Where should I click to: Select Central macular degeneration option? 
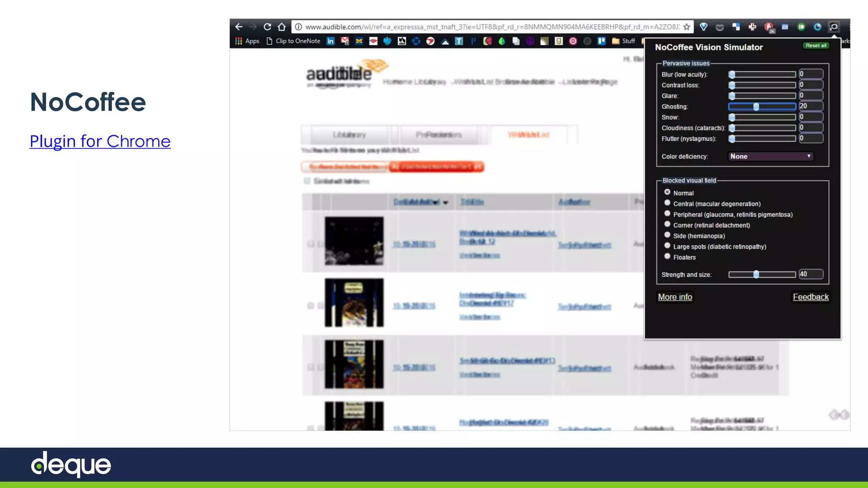pos(667,203)
